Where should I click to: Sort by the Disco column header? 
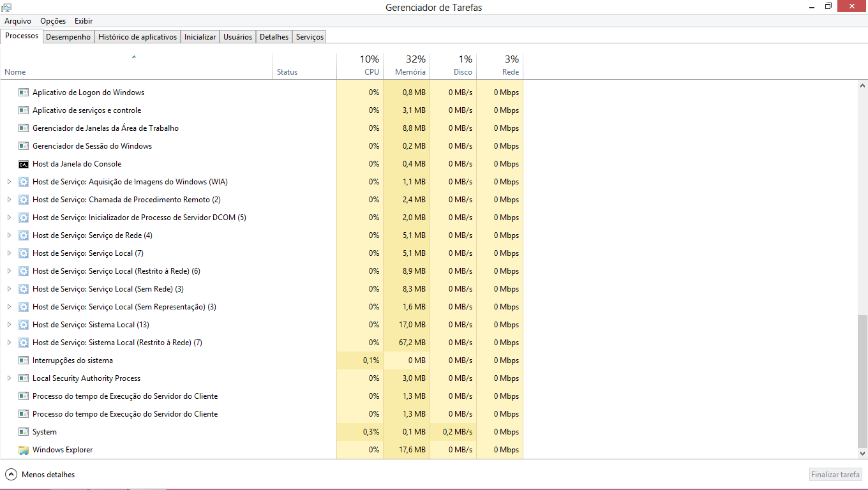pyautogui.click(x=453, y=66)
